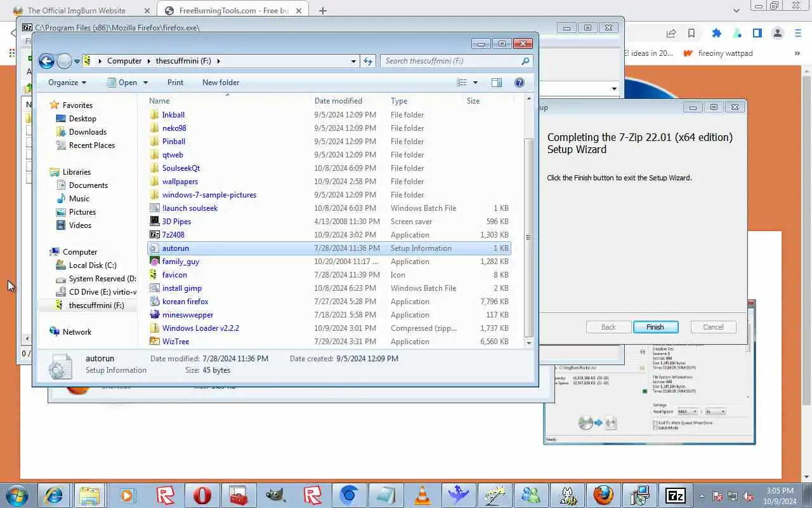Select Desktop under Favorites
This screenshot has width=812, height=508.
click(x=82, y=119)
